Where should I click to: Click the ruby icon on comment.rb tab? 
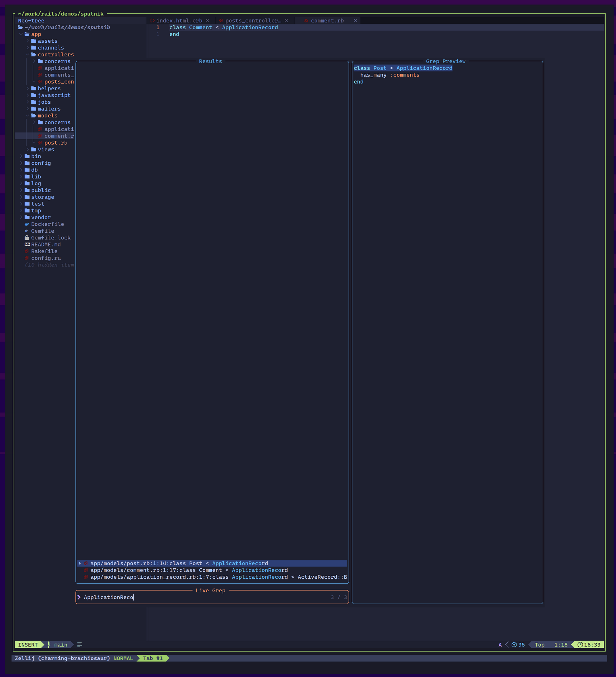coord(306,21)
